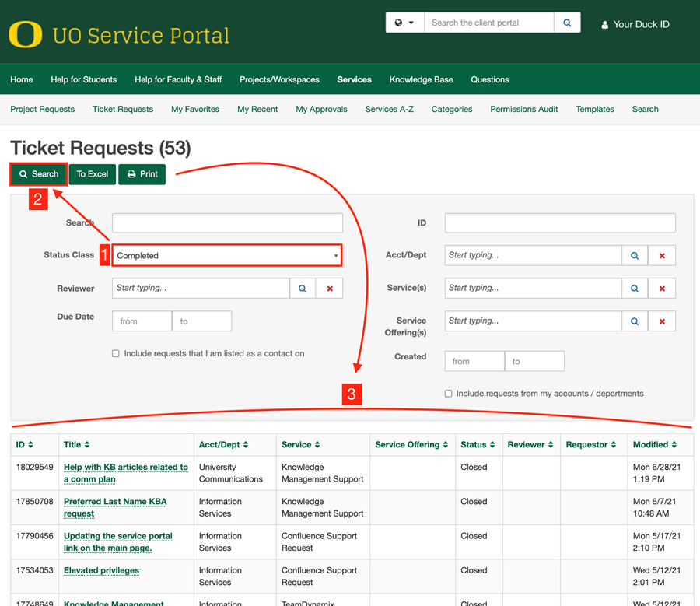Click the Service(s) Start typing field

pyautogui.click(x=533, y=289)
